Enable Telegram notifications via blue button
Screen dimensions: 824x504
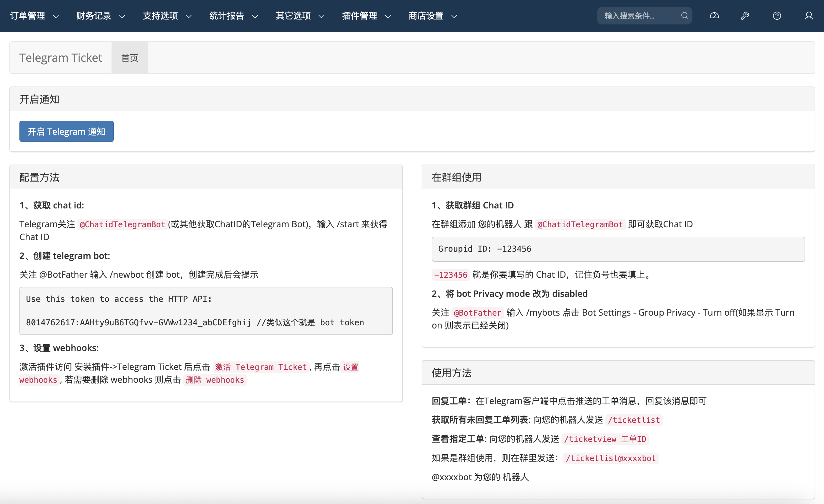(66, 131)
